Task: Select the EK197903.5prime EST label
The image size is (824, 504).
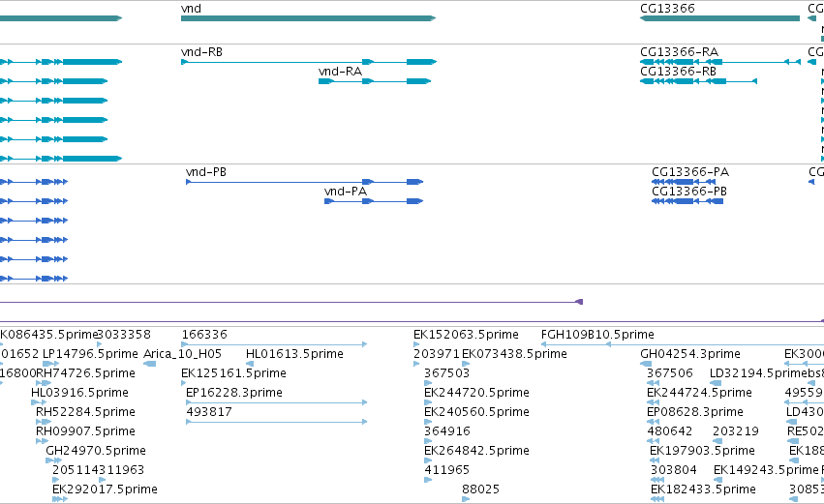Action: point(702,451)
